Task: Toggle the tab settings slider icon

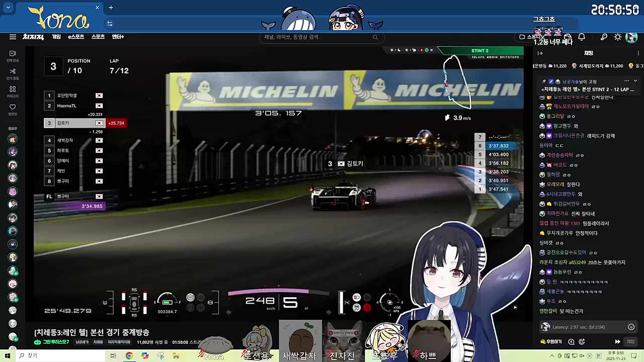Action: pos(110,24)
